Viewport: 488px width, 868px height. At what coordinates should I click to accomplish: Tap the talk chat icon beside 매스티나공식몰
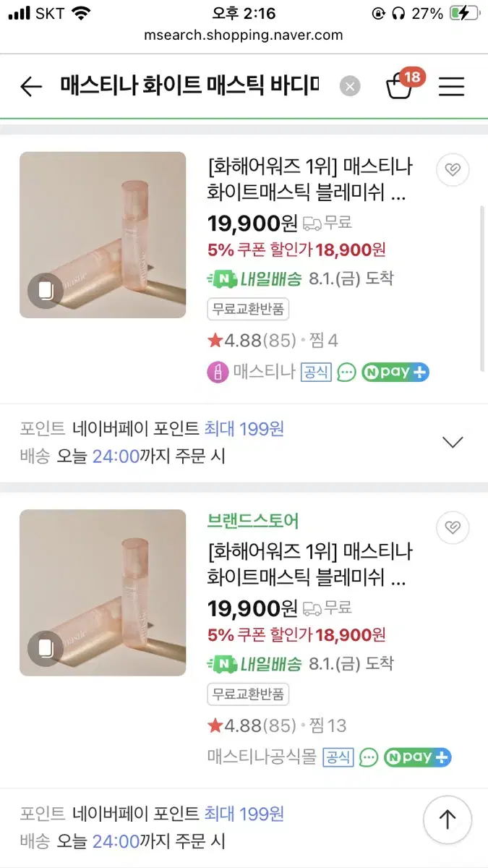coord(369,757)
